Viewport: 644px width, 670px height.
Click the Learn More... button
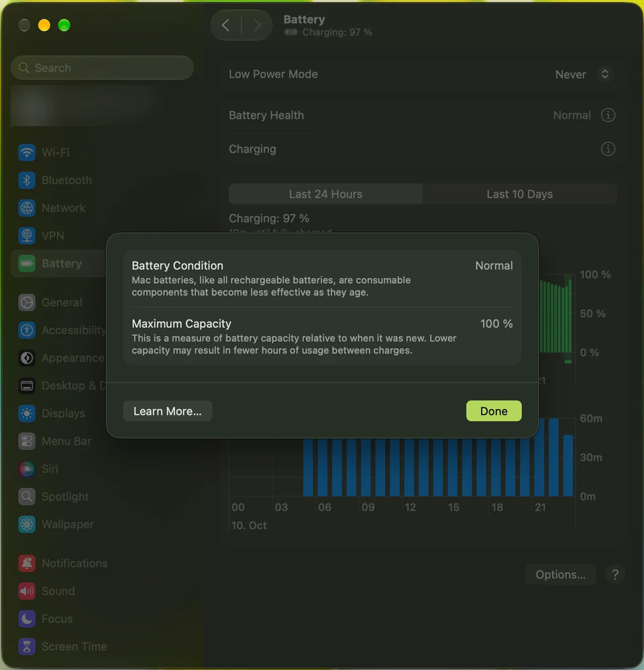pos(168,411)
